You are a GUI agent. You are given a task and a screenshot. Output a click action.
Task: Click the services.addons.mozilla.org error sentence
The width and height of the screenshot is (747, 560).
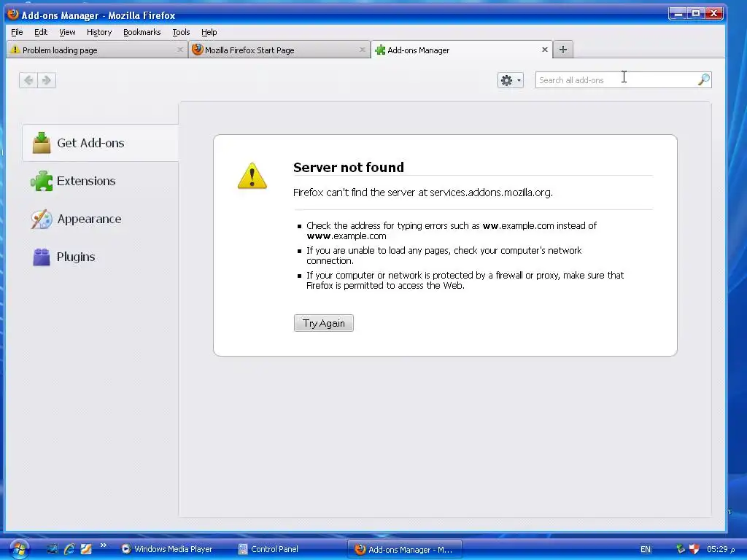click(x=422, y=192)
